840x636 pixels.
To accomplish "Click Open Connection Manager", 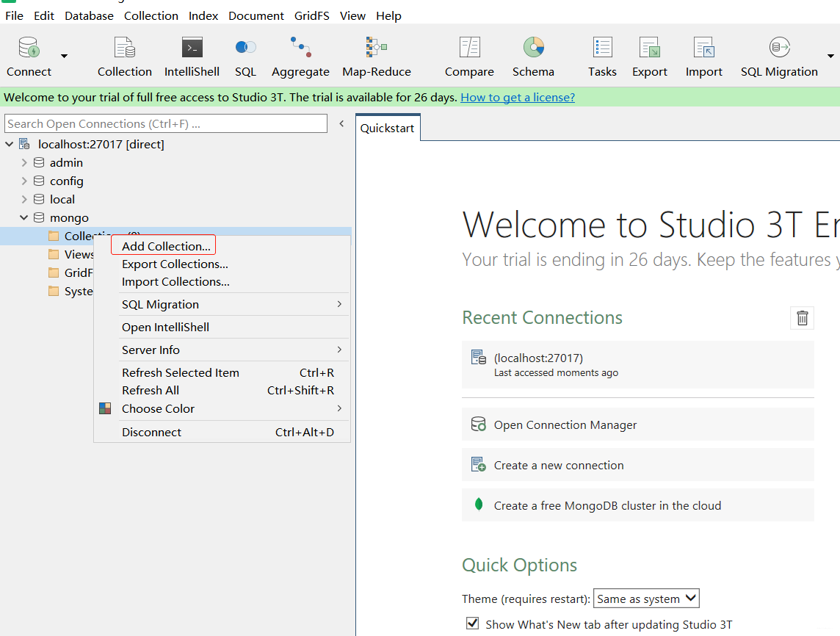I will (x=637, y=424).
